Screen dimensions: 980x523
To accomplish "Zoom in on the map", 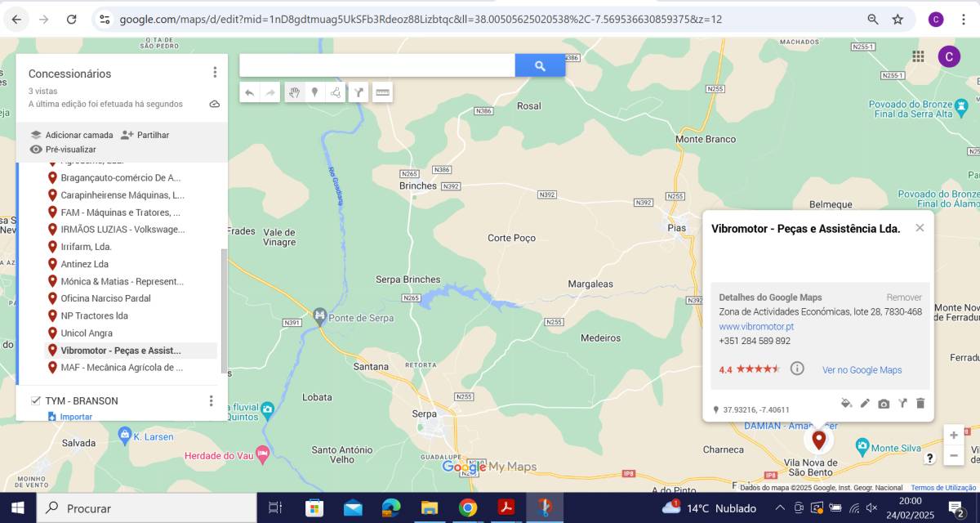I will pos(954,435).
